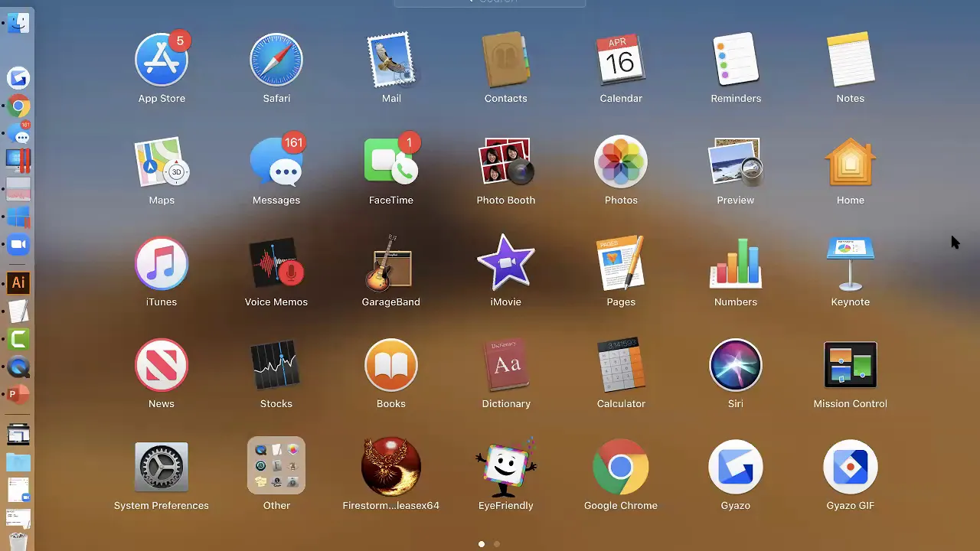Open the Calculator app
The width and height of the screenshot is (980, 551).
click(621, 365)
